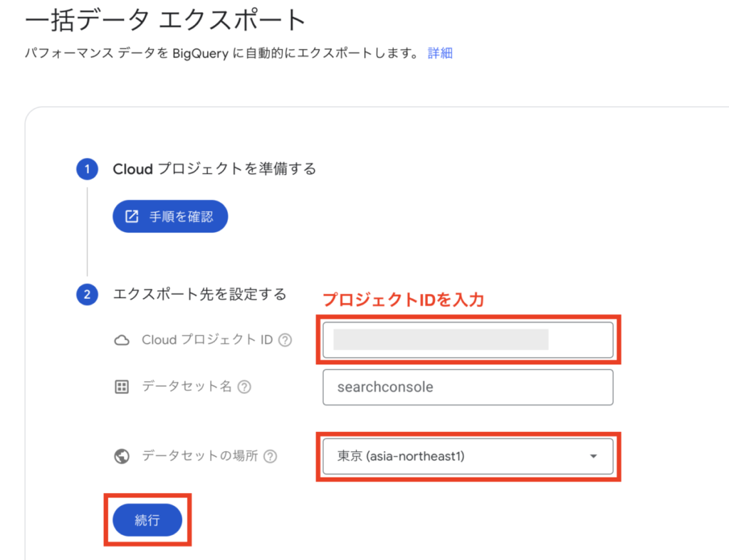Click the Cloud プロジェクトを準備する step heading
This screenshot has width=729, height=560.
coord(214,169)
